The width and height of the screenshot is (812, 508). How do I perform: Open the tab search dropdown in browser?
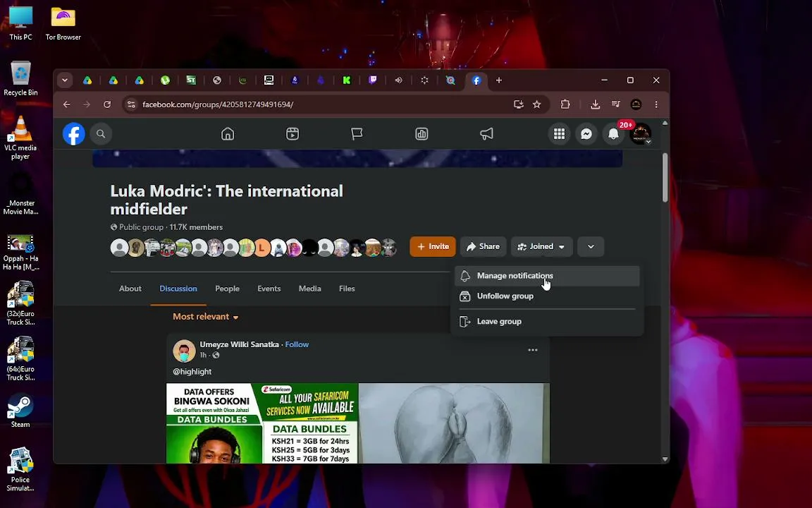coord(65,80)
